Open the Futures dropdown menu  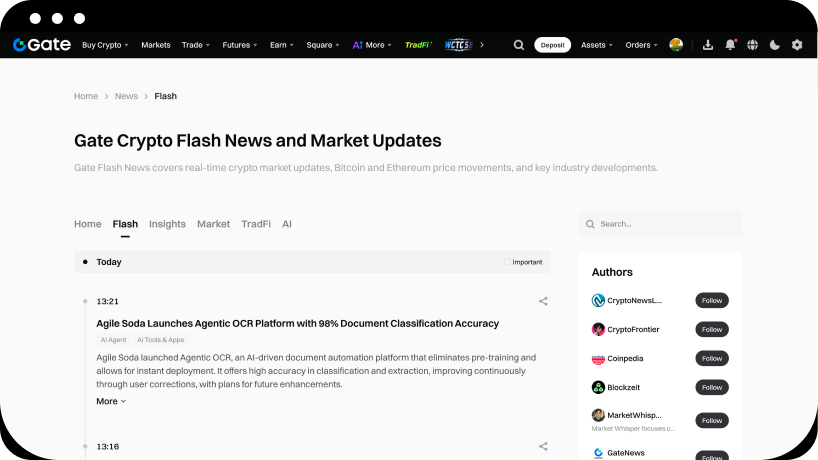click(x=240, y=45)
